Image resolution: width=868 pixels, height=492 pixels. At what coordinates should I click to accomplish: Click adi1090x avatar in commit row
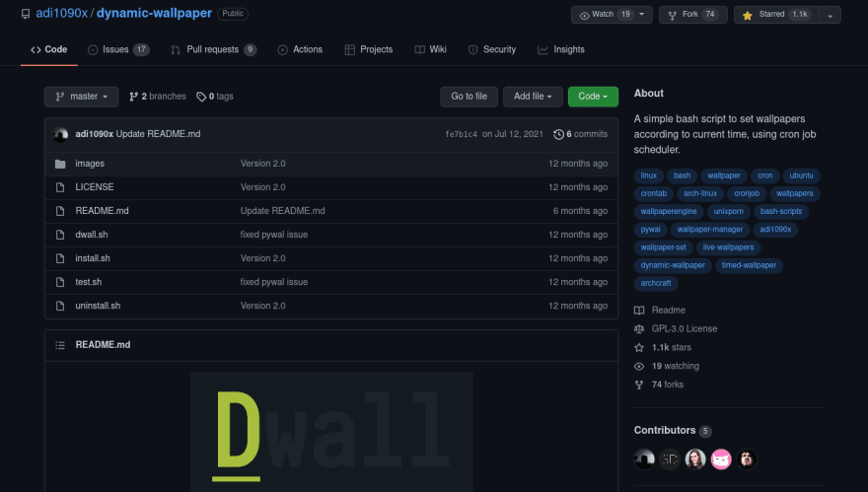tap(60, 134)
